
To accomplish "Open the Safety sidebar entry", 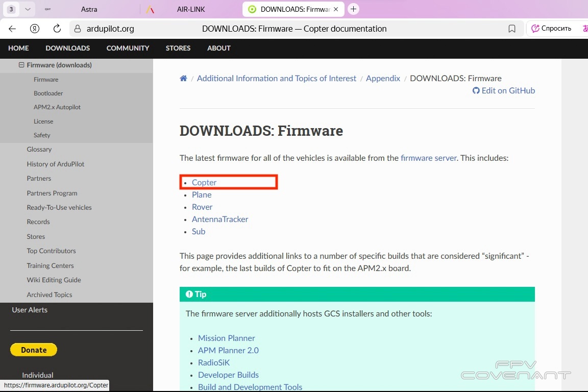I will [x=42, y=135].
